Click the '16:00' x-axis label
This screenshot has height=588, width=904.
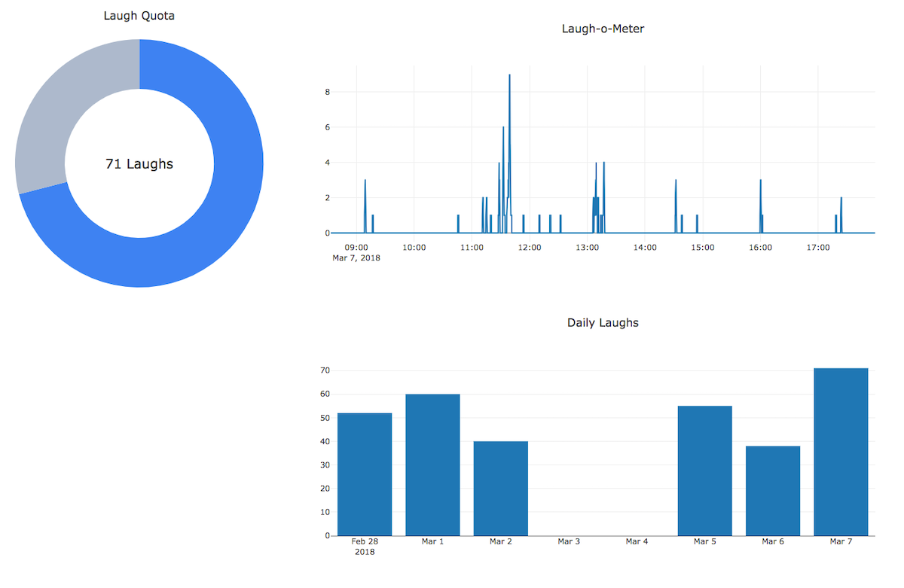(760, 247)
